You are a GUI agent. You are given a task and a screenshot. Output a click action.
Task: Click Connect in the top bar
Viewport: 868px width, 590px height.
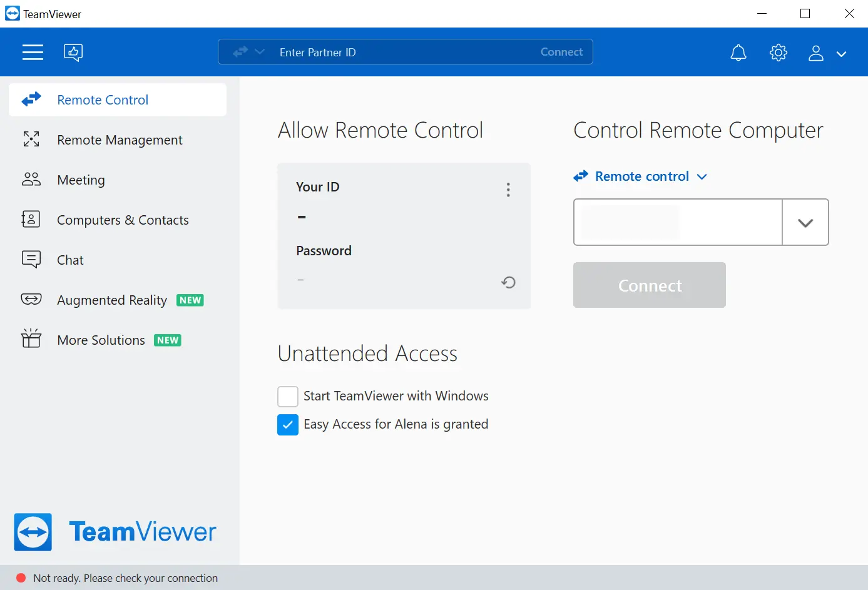coord(561,52)
